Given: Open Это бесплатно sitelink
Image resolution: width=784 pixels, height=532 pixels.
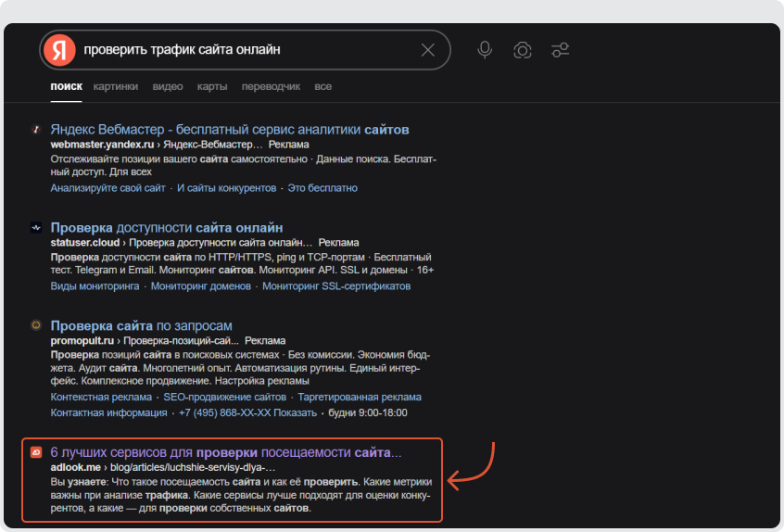Looking at the screenshot, I should coord(322,188).
